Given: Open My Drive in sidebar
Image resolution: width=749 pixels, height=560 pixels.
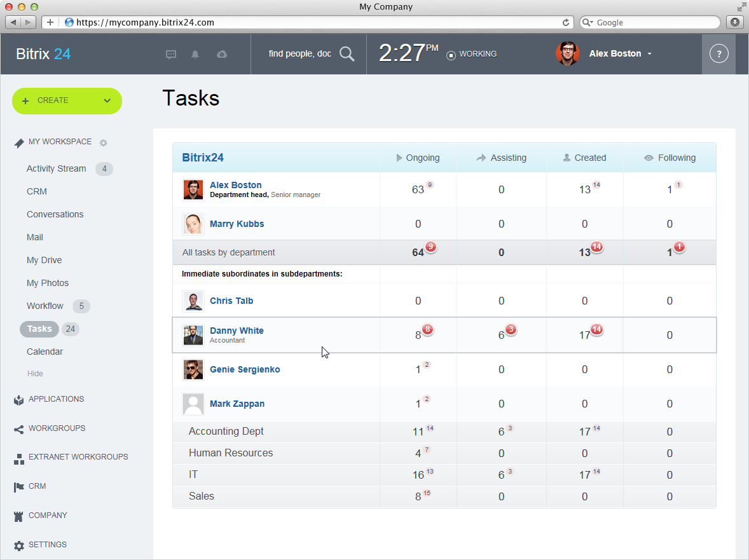Looking at the screenshot, I should [45, 260].
